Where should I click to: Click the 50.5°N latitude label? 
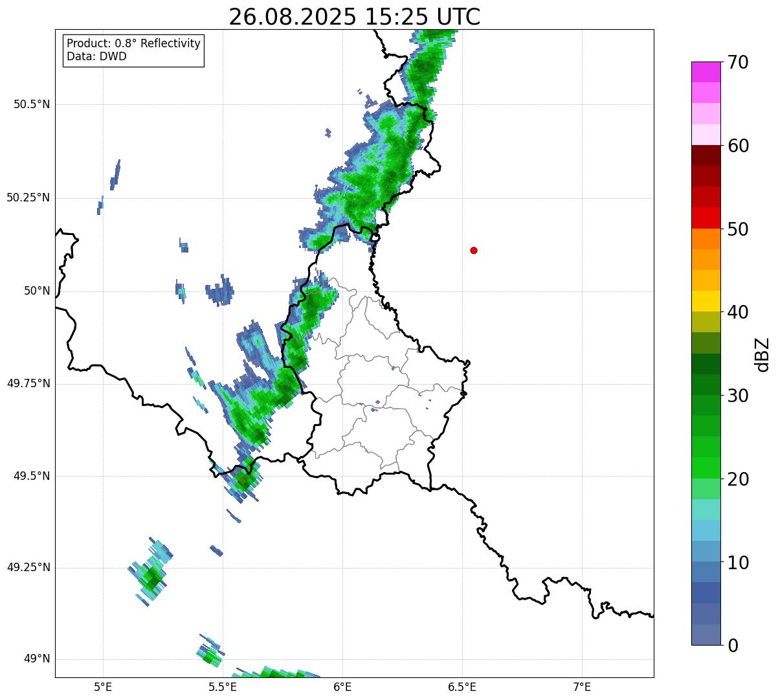coord(32,104)
